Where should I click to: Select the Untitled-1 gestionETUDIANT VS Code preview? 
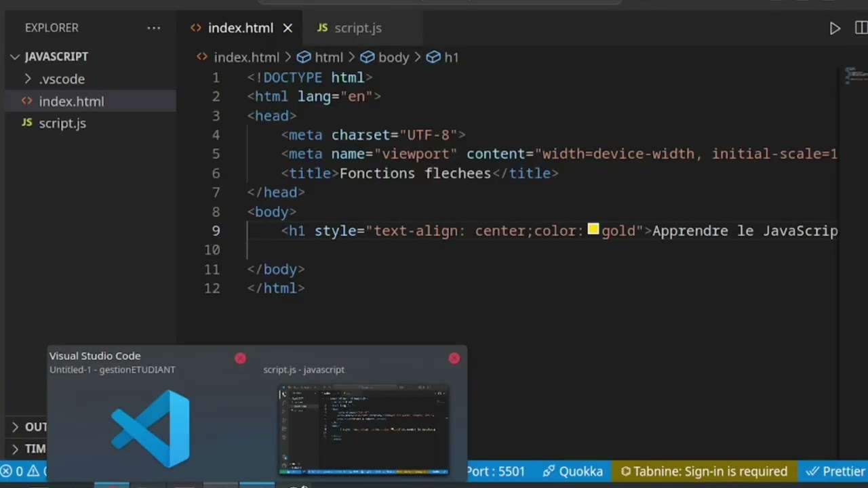click(151, 429)
